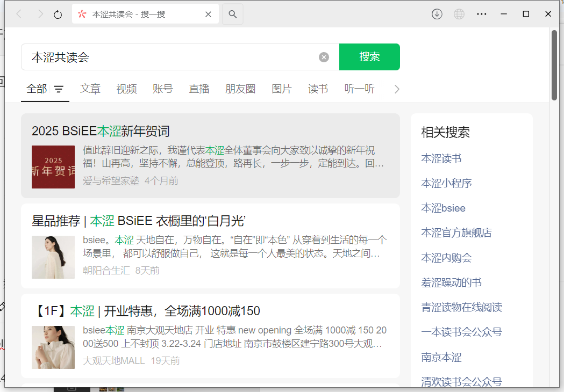Reload the page with refresh icon
The image size is (564, 392).
click(58, 14)
